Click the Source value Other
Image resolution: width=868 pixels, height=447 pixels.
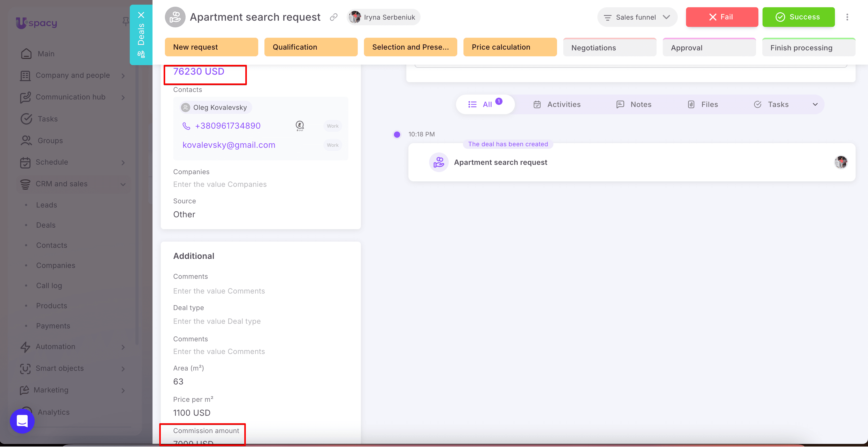point(184,214)
